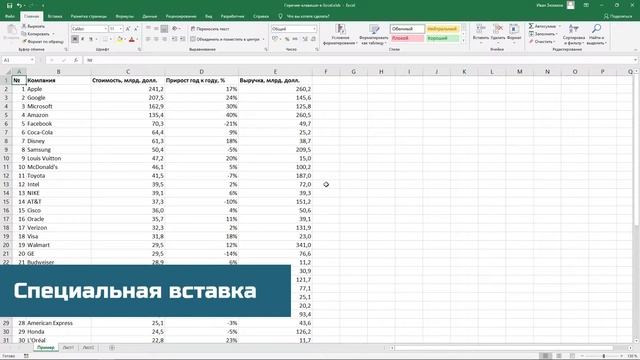Screen dimensions: 640x360
Task: Activate the Format Painter brush
Action: point(43,42)
